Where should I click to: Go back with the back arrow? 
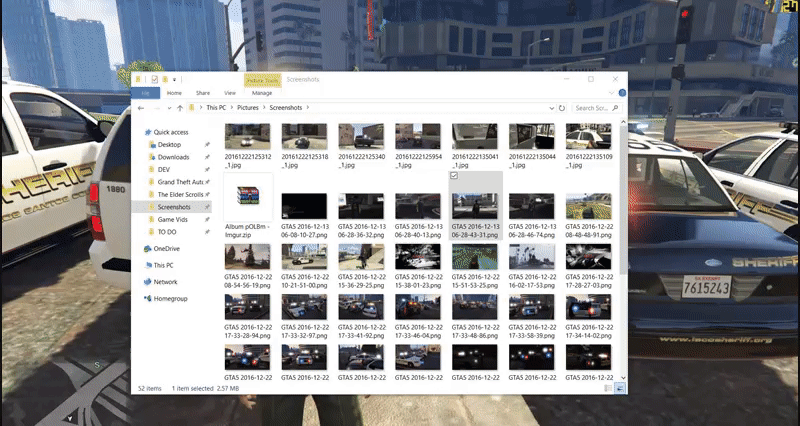point(141,108)
